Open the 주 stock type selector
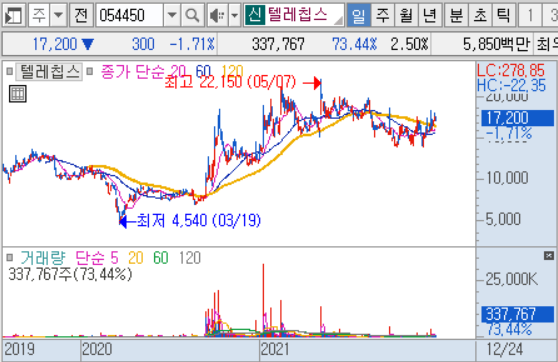Image resolution: width=558 pixels, height=362 pixels. point(38,15)
